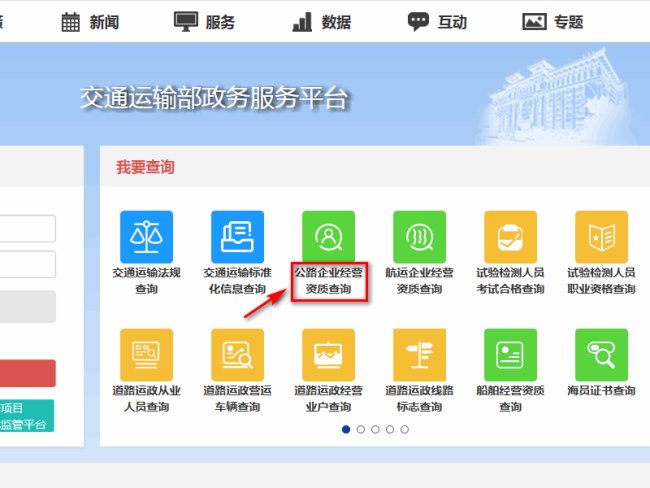Image resolution: width=650 pixels, height=488 pixels.
Task: Go to the fourth carousel page dot
Action: point(390,430)
